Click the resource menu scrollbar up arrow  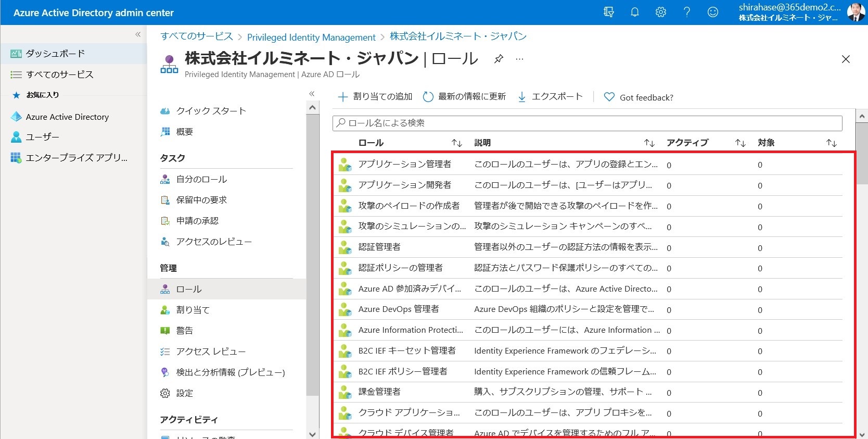[x=312, y=108]
